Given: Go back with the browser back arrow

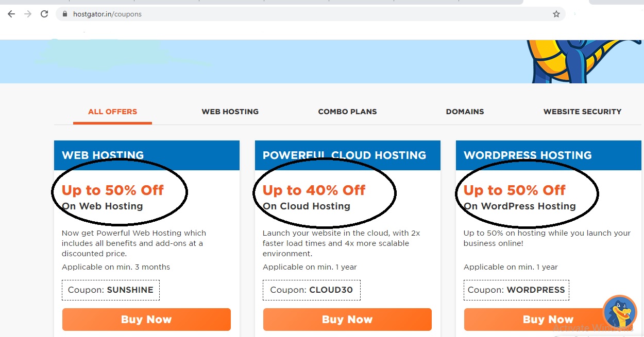Looking at the screenshot, I should 11,14.
